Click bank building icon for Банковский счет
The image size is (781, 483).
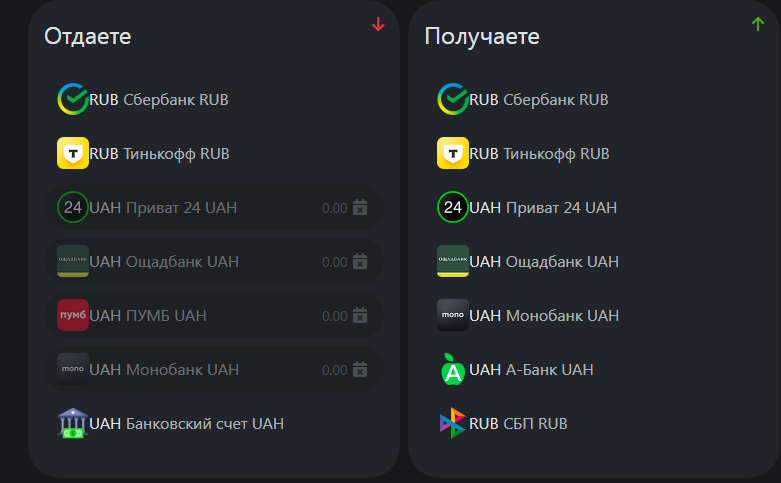[x=73, y=423]
